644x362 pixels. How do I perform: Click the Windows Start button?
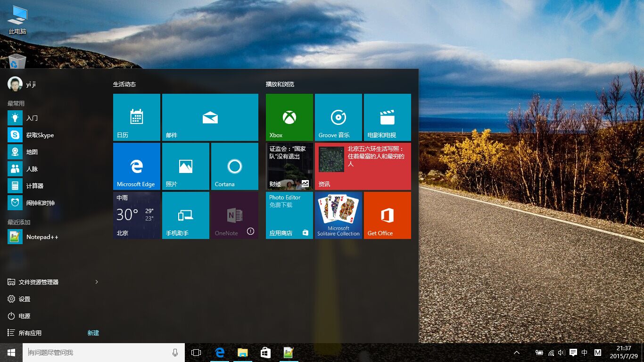tap(11, 353)
